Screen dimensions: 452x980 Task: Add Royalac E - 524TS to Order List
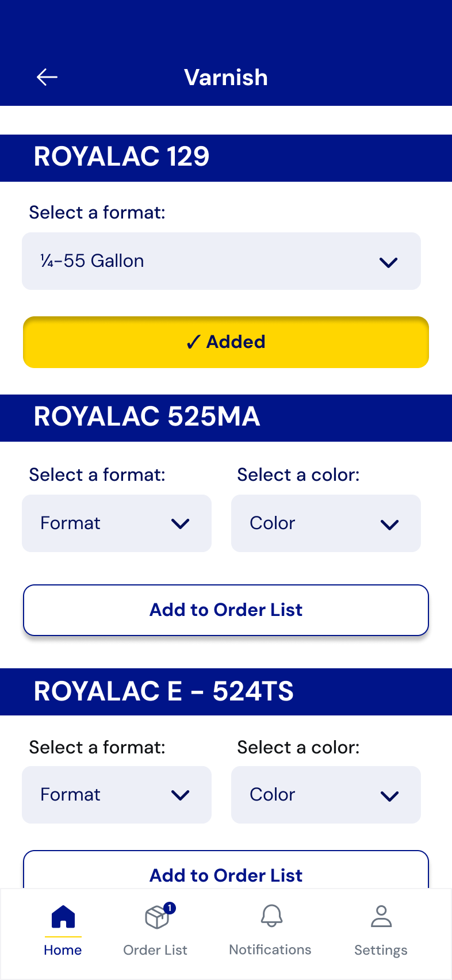click(226, 874)
